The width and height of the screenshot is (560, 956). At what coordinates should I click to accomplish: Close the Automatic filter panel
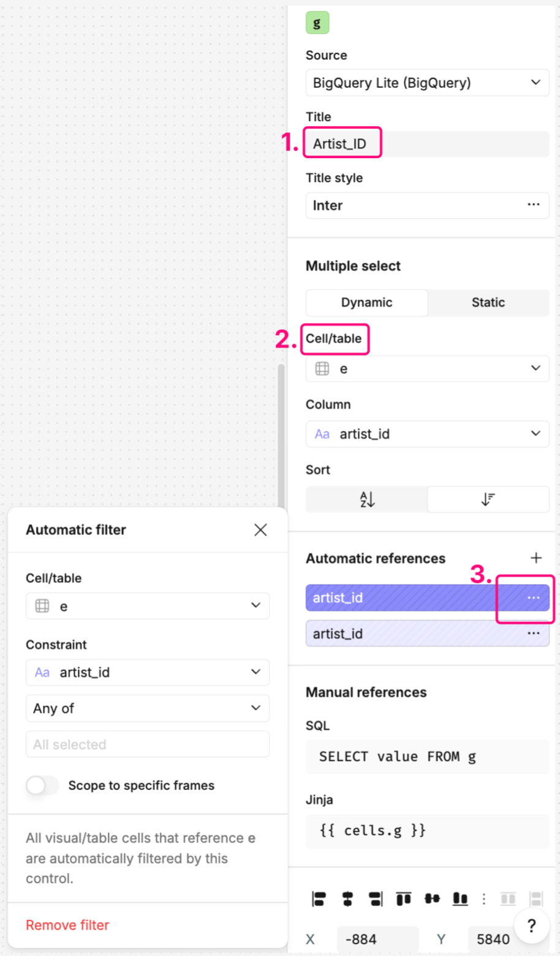tap(260, 529)
